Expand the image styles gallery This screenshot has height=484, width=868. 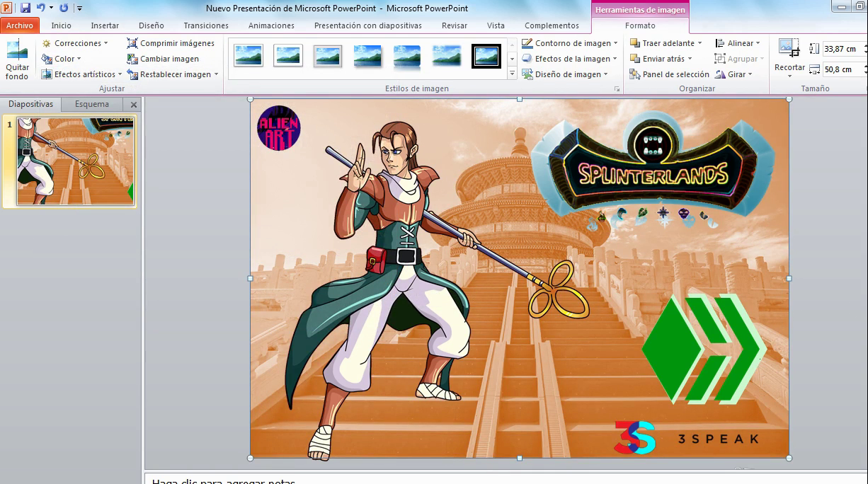pos(513,74)
